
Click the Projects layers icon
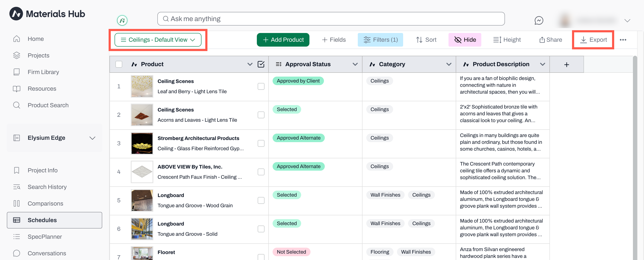16,55
